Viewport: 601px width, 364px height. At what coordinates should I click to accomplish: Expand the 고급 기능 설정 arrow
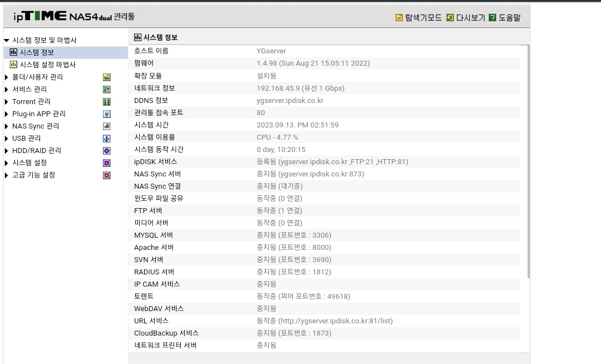(x=6, y=175)
